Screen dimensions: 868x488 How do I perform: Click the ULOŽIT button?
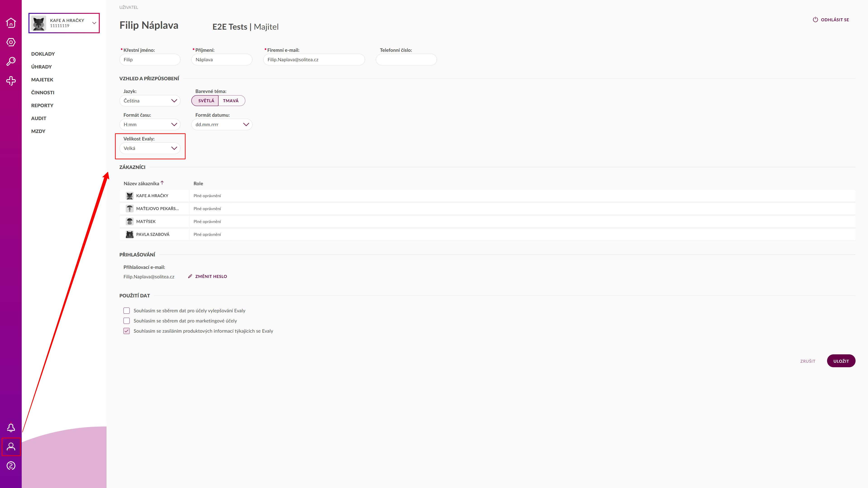(841, 361)
